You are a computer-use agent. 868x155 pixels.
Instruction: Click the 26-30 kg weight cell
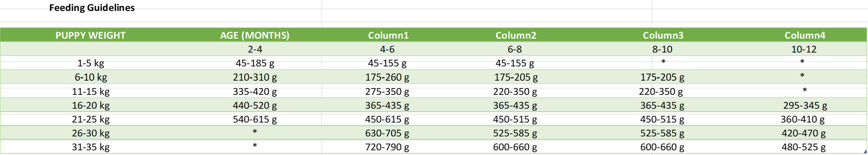click(x=91, y=133)
